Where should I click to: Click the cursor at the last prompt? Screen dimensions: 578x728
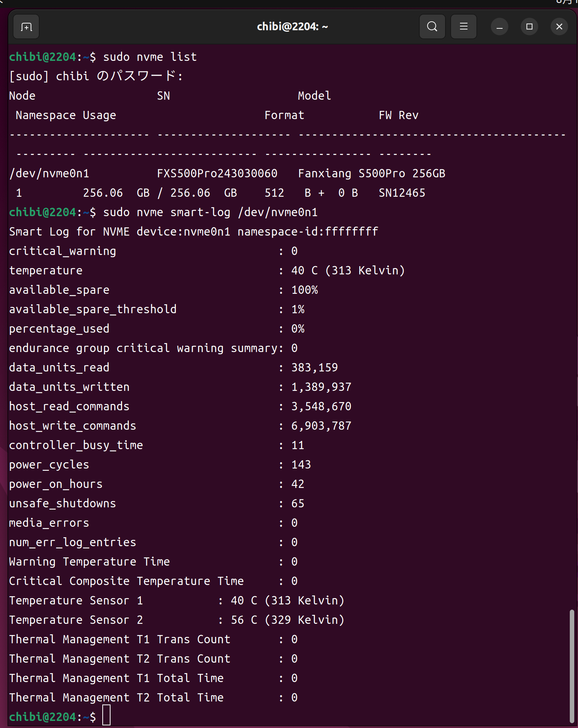pos(106,716)
